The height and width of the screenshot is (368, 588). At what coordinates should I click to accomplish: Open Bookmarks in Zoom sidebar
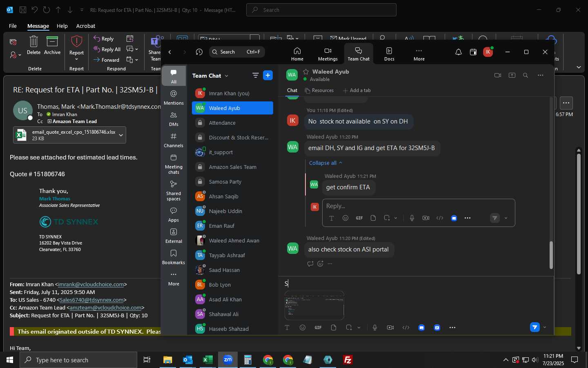click(174, 257)
